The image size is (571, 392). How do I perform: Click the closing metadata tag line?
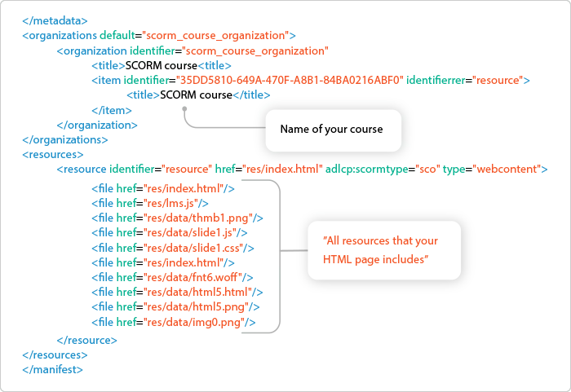[55, 20]
